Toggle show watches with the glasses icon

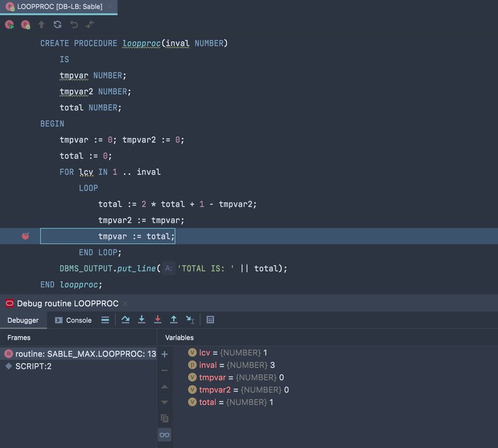164,435
